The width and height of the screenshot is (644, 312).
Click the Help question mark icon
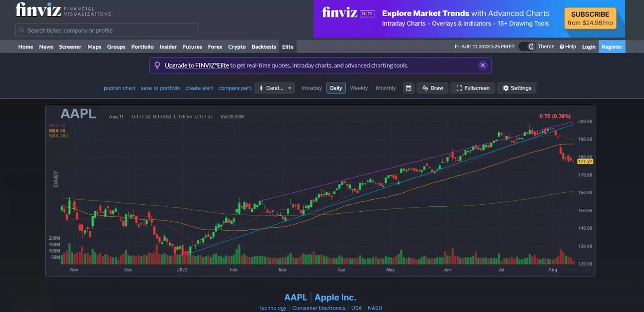562,47
